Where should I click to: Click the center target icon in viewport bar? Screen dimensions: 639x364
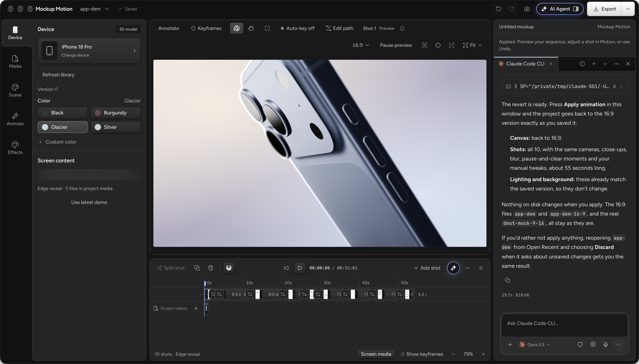pyautogui.click(x=438, y=45)
